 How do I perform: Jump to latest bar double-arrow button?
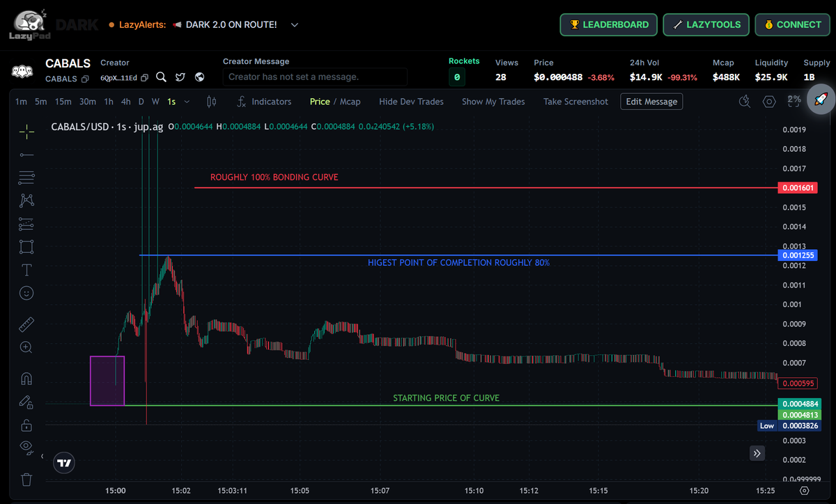click(758, 453)
